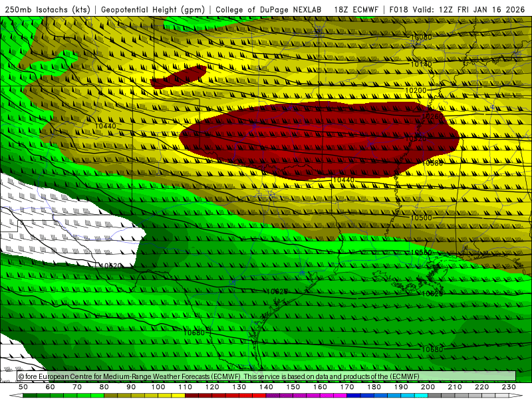Click the 140 value on the legend scale

[x=266, y=387]
